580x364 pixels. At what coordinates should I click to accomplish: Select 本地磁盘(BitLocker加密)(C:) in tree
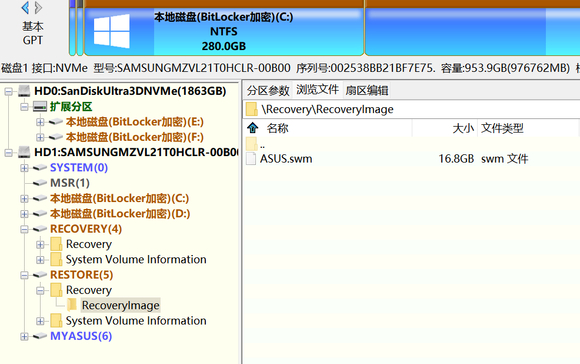tap(119, 199)
